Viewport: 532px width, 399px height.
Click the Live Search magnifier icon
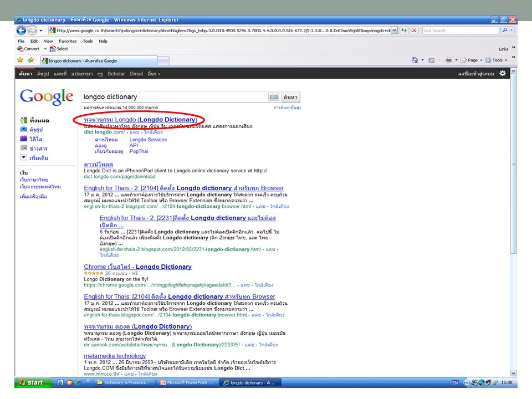504,30
